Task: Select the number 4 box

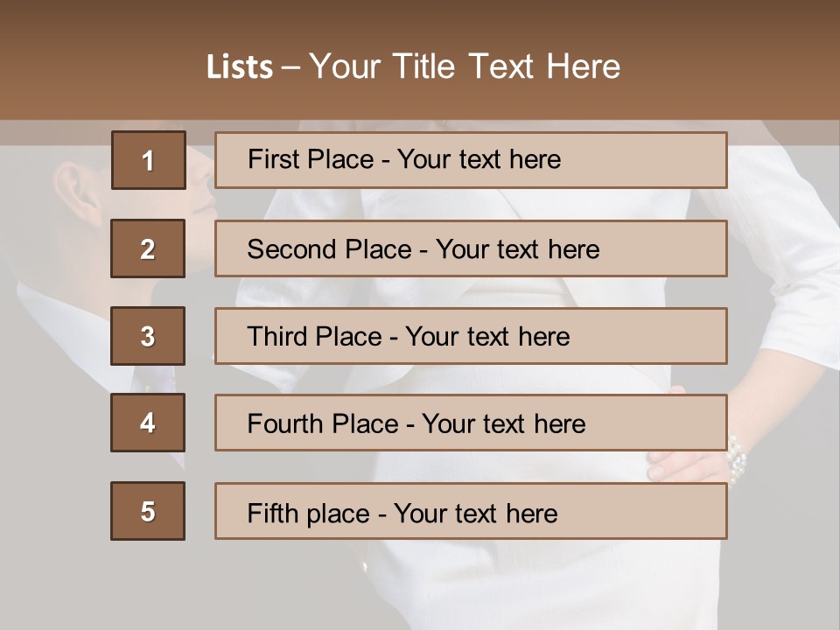Action: (x=148, y=423)
